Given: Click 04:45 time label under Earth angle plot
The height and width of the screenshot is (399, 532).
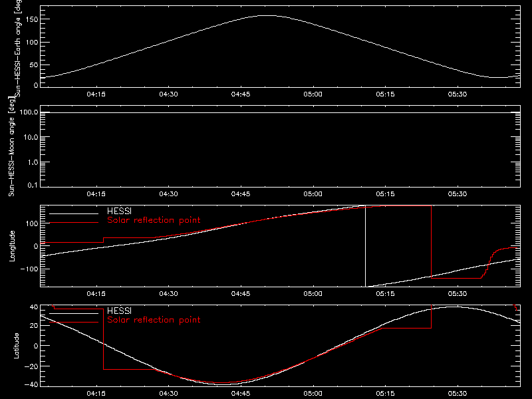Looking at the screenshot, I should coord(241,94).
